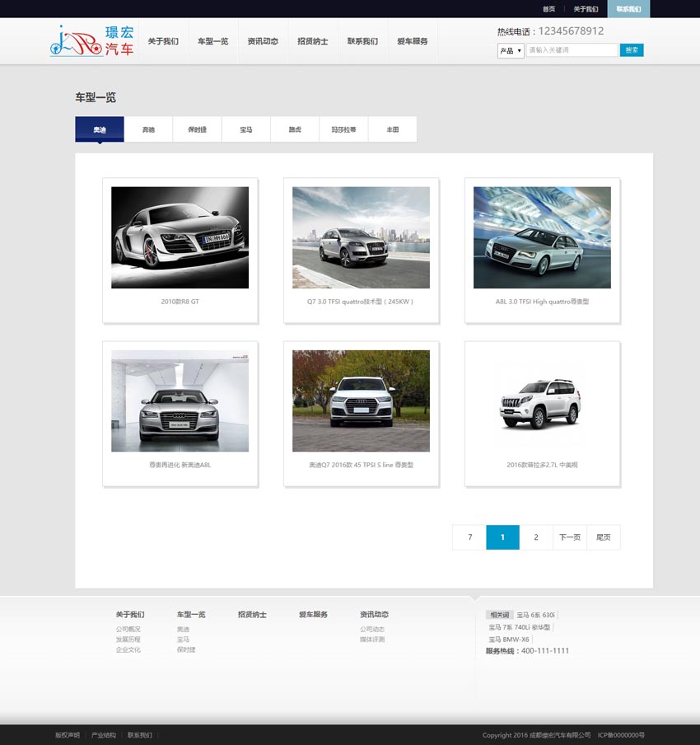The width and height of the screenshot is (700, 745).
Task: Click the related keyword 宝马 BMW-X6
Action: (509, 640)
